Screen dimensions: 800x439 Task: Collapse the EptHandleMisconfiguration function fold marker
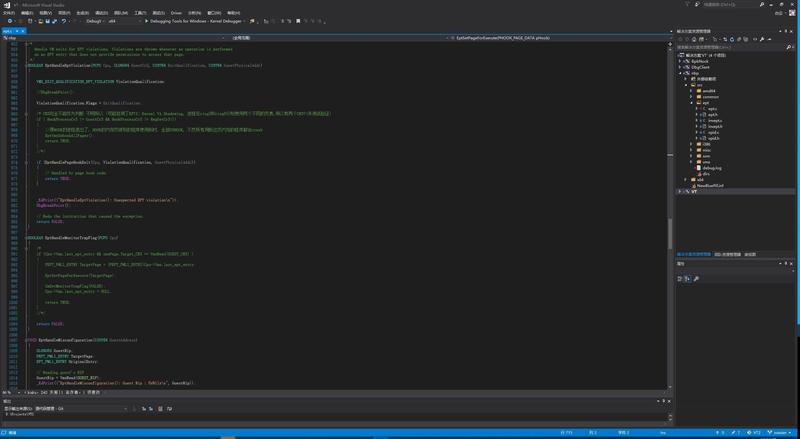point(26,340)
